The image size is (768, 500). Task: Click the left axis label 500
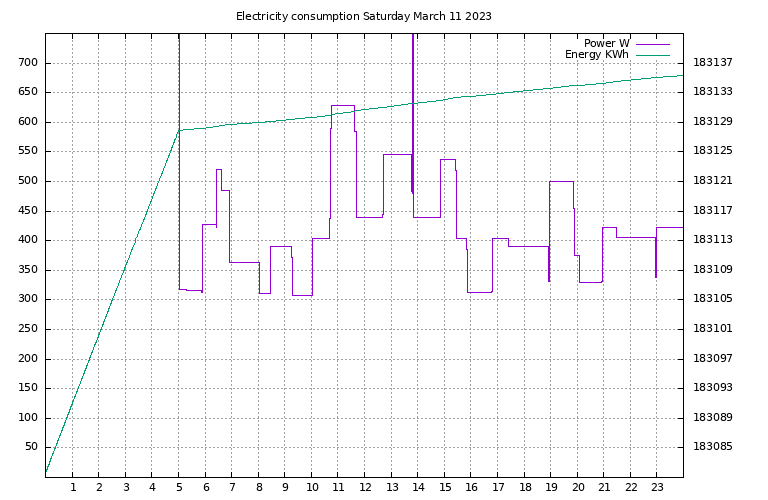tap(28, 181)
